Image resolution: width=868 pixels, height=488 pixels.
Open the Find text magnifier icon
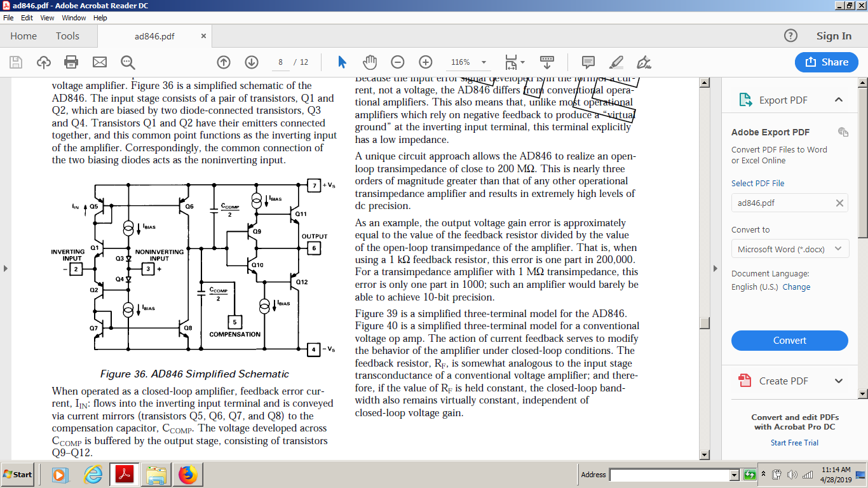pos(128,62)
